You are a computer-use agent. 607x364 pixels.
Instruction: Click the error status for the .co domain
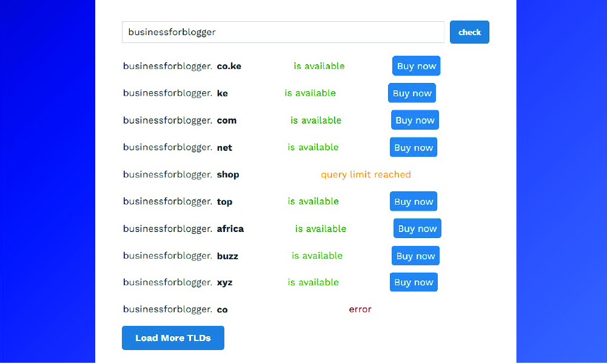pyautogui.click(x=360, y=309)
